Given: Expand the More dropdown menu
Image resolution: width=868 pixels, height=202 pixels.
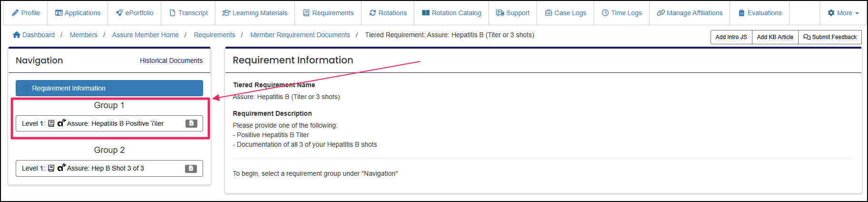Looking at the screenshot, I should pyautogui.click(x=843, y=13).
